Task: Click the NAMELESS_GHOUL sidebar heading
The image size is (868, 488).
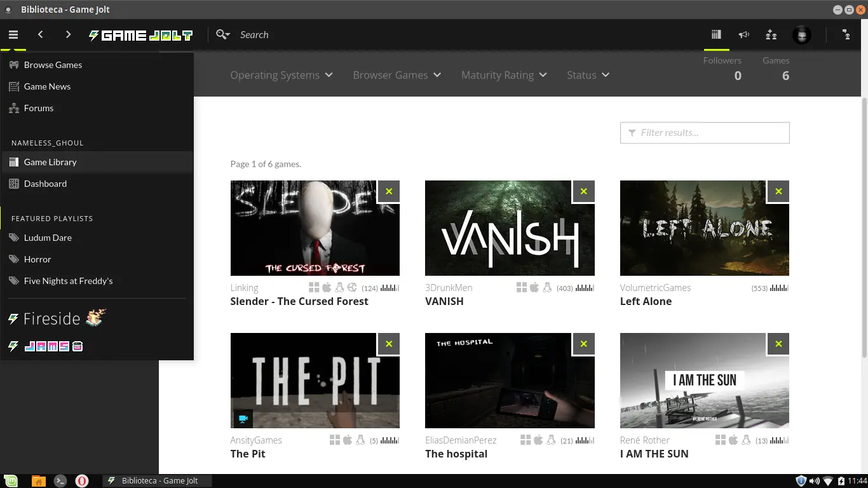Action: click(x=48, y=143)
